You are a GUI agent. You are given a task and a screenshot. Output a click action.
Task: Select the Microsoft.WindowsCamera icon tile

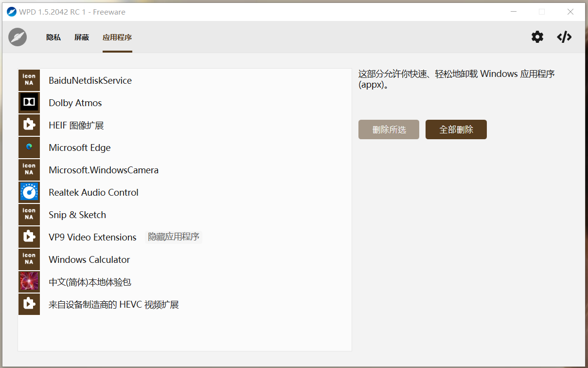29,170
